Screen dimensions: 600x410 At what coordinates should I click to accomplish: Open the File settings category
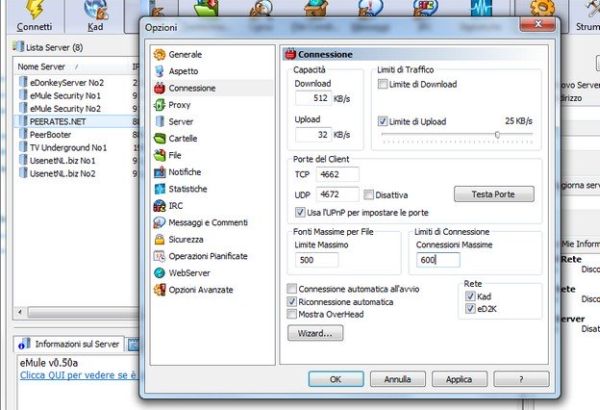[x=168, y=155]
